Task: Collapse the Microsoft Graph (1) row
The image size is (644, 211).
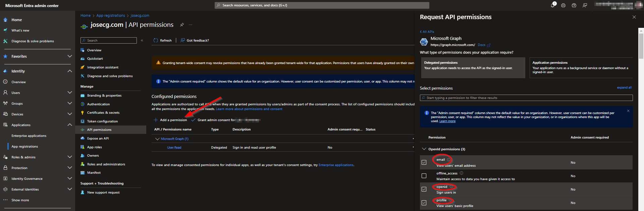Action: click(x=157, y=139)
